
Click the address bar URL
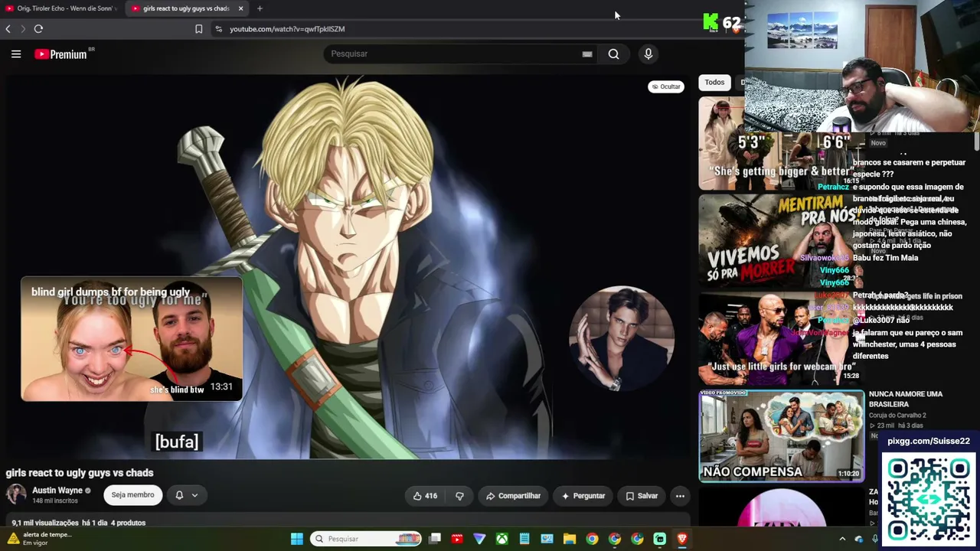pos(287,29)
